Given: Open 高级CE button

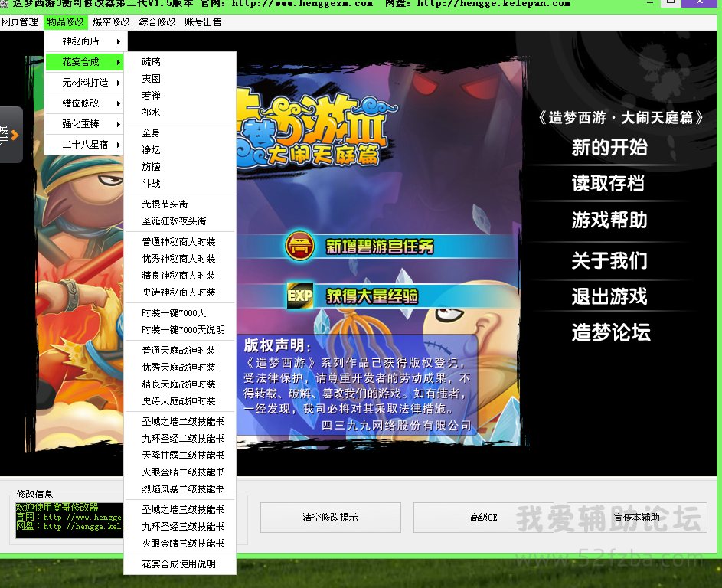Looking at the screenshot, I should pos(483,518).
